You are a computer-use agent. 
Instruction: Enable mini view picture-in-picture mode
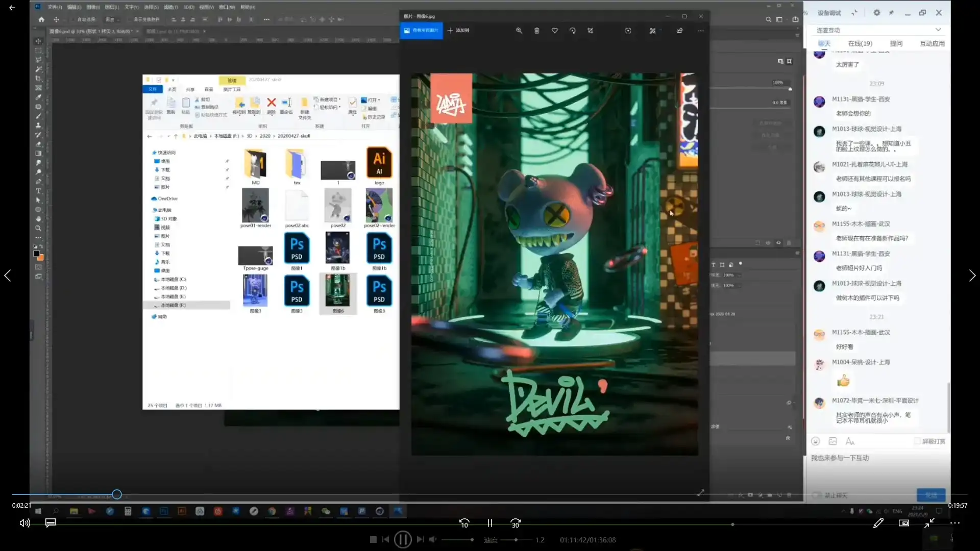click(903, 523)
